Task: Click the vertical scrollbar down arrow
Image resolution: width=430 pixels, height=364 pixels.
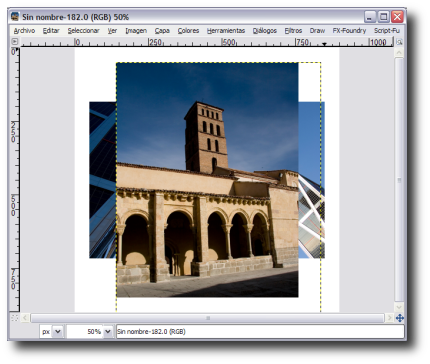Action: (x=399, y=307)
